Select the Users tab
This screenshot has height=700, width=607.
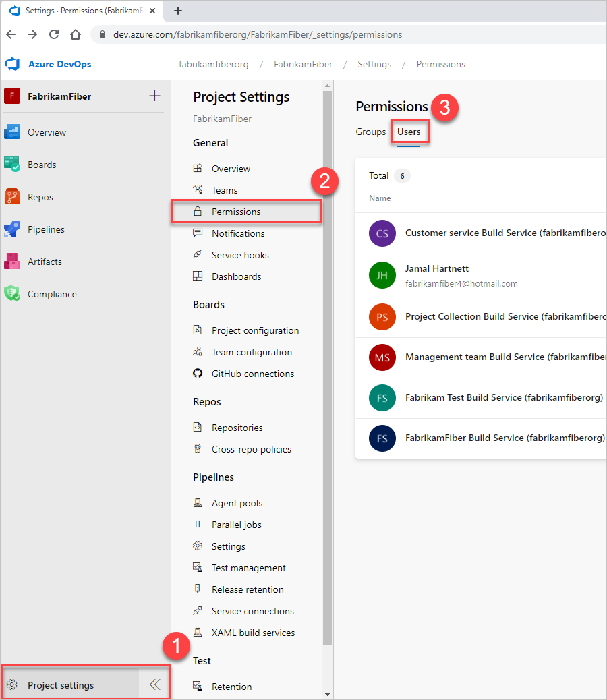click(x=409, y=132)
